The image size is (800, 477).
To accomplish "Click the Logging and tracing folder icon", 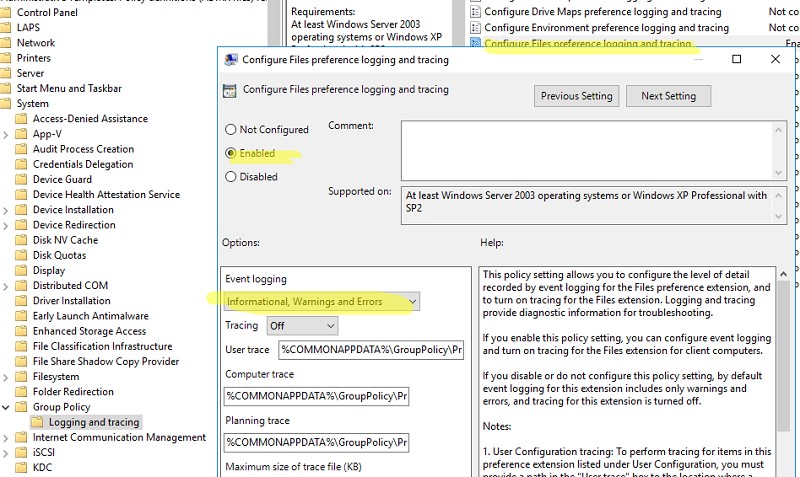I will 39,422.
